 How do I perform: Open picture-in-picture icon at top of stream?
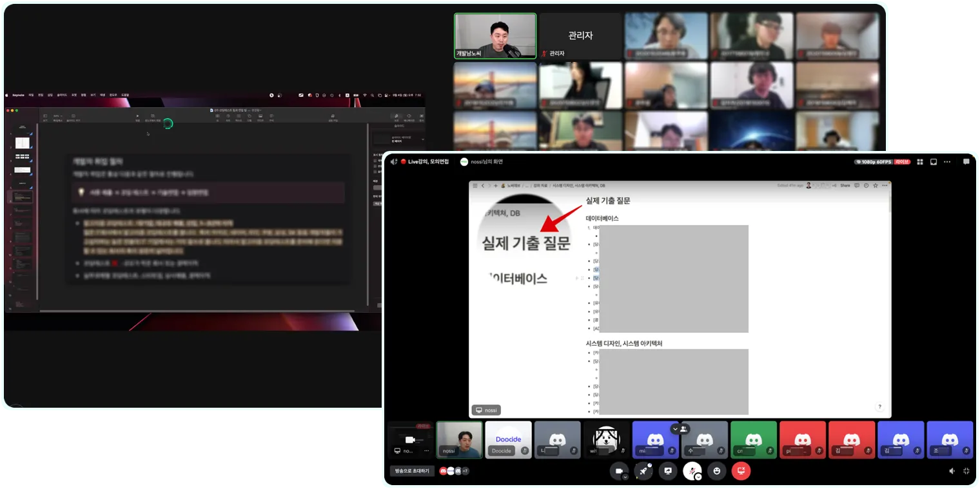click(x=934, y=162)
